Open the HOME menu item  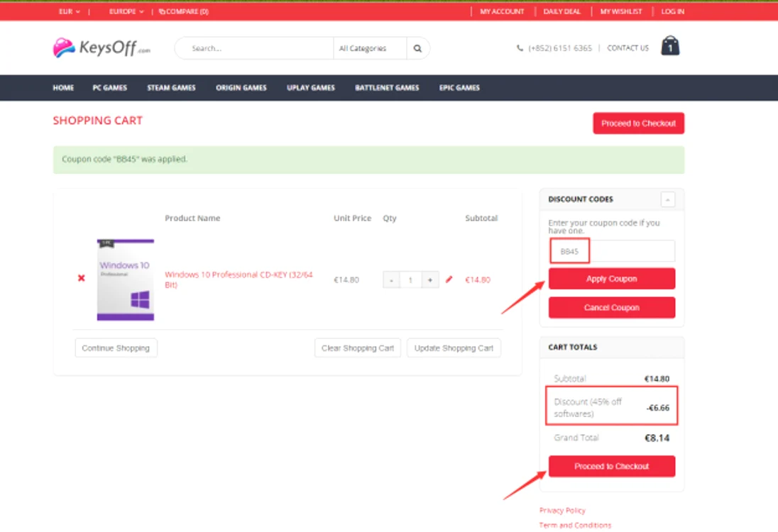pos(63,88)
